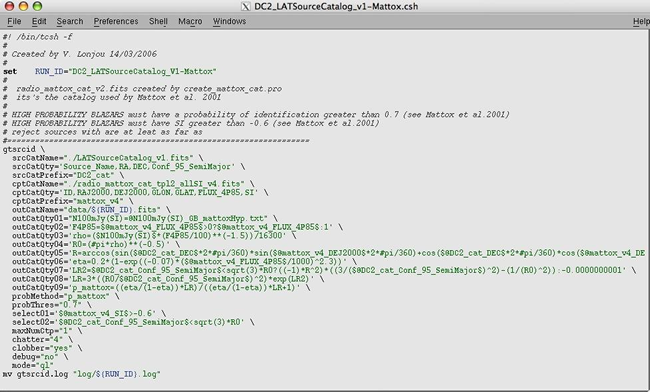Open the File menu
Image resolution: width=650 pixels, height=392 pixels.
point(14,21)
